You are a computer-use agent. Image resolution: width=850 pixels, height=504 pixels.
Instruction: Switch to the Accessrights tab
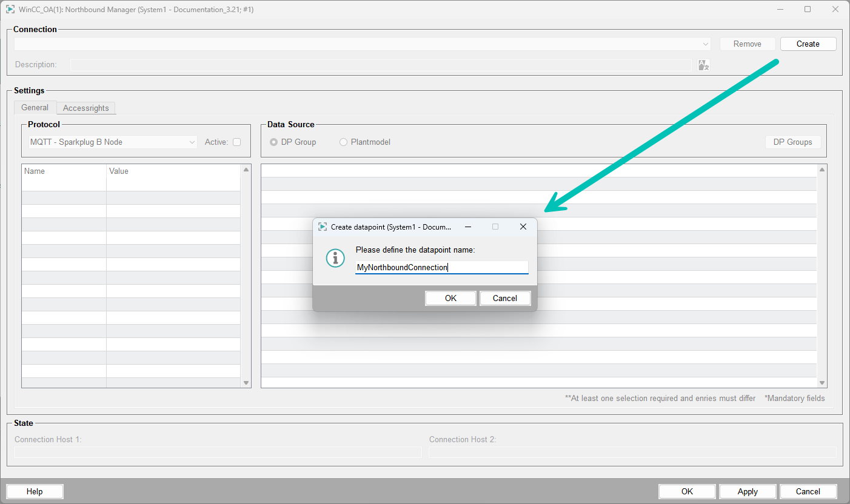(85, 108)
